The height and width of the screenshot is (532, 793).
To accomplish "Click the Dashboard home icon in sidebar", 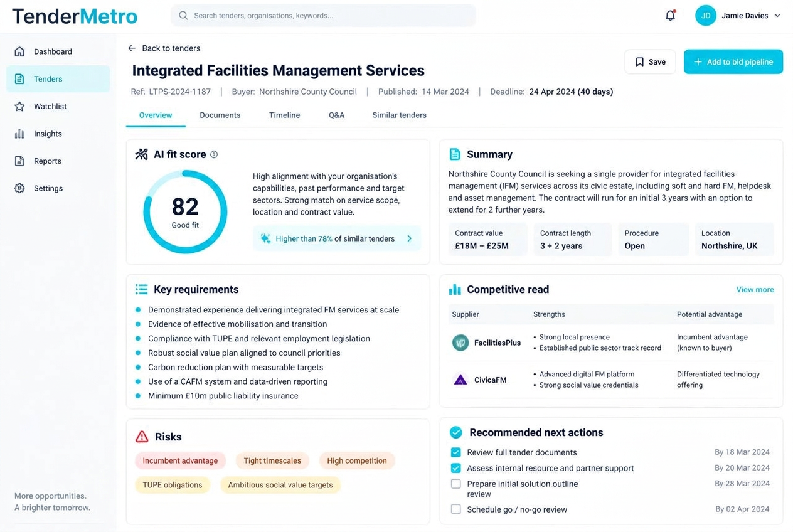I will [19, 51].
